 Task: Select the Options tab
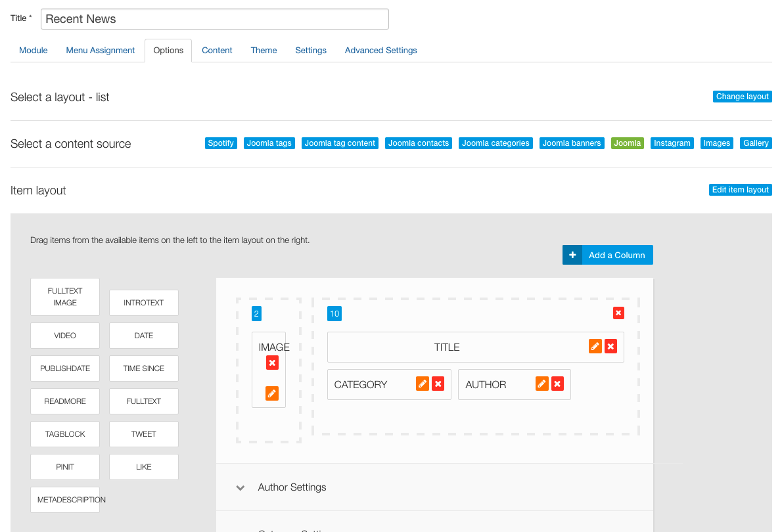point(168,51)
